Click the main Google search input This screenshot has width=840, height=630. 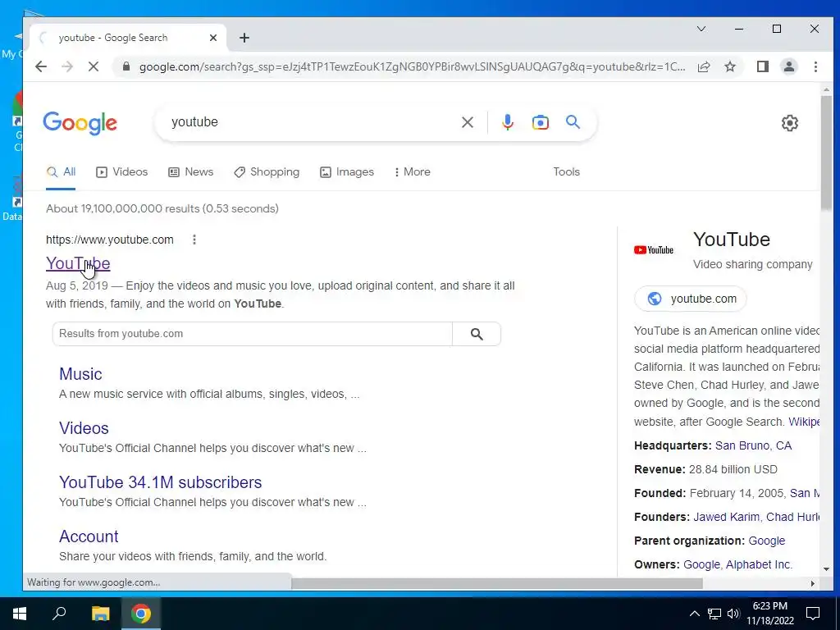pyautogui.click(x=311, y=122)
